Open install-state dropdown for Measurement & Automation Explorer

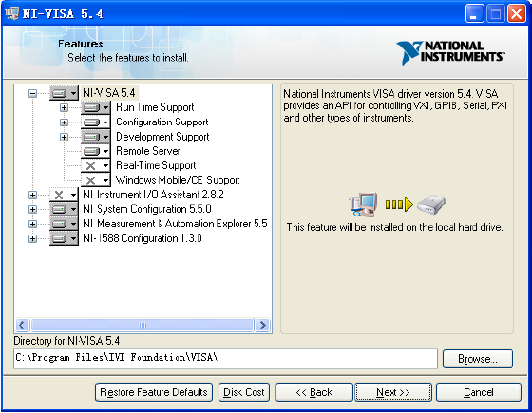click(x=64, y=224)
